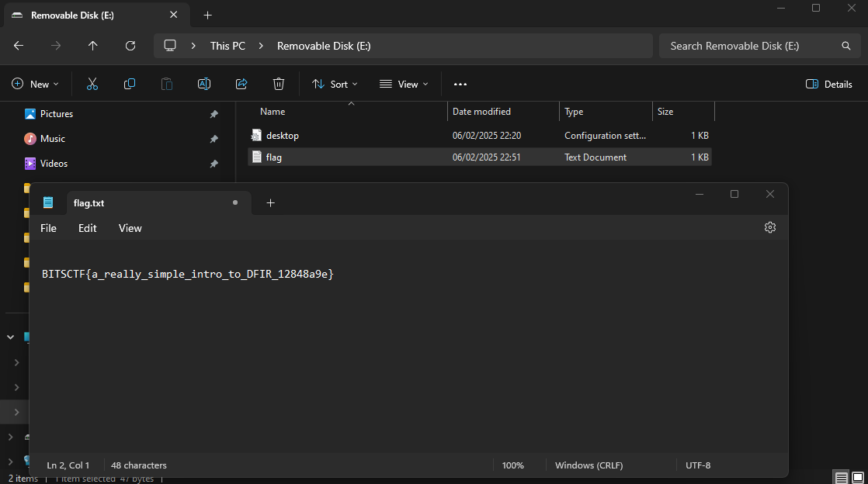868x484 pixels.
Task: Click the Copy icon in Explorer toolbar
Action: (130, 84)
